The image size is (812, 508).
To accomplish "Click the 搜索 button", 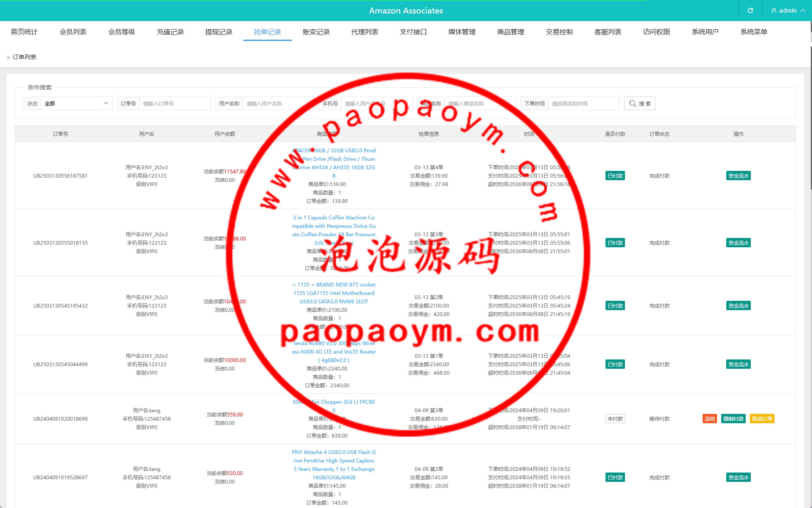I will 639,103.
